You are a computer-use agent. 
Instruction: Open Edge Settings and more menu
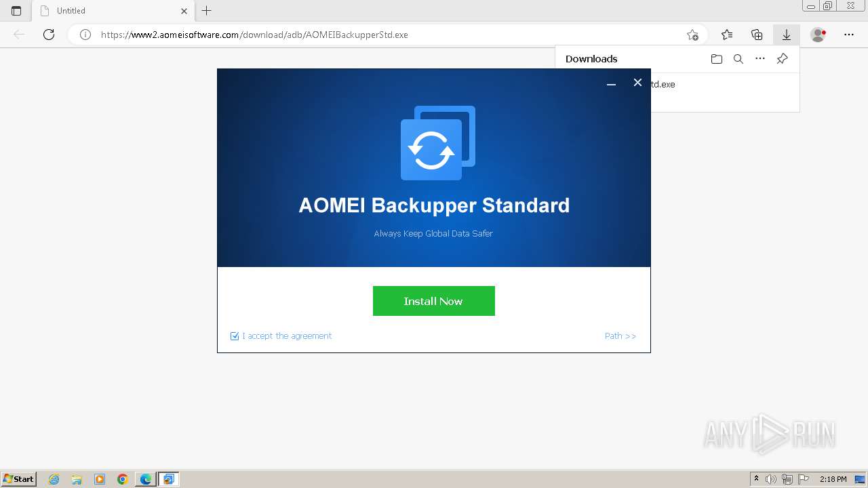click(x=849, y=35)
